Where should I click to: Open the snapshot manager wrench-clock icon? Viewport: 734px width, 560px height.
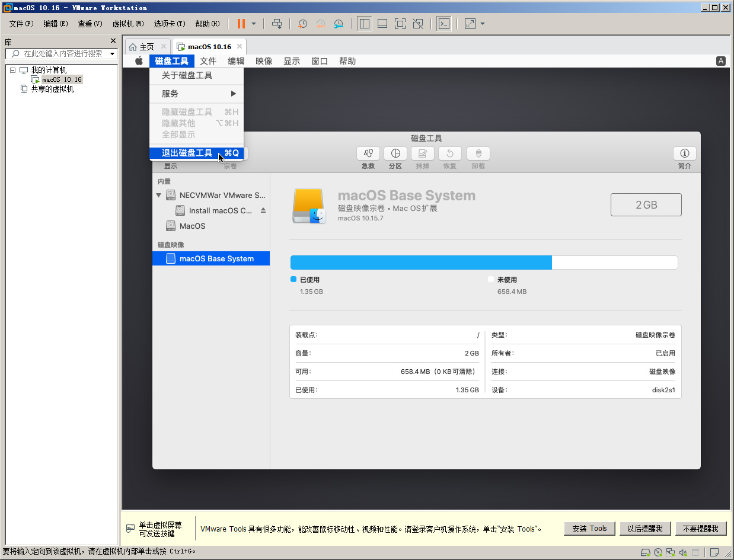339,24
